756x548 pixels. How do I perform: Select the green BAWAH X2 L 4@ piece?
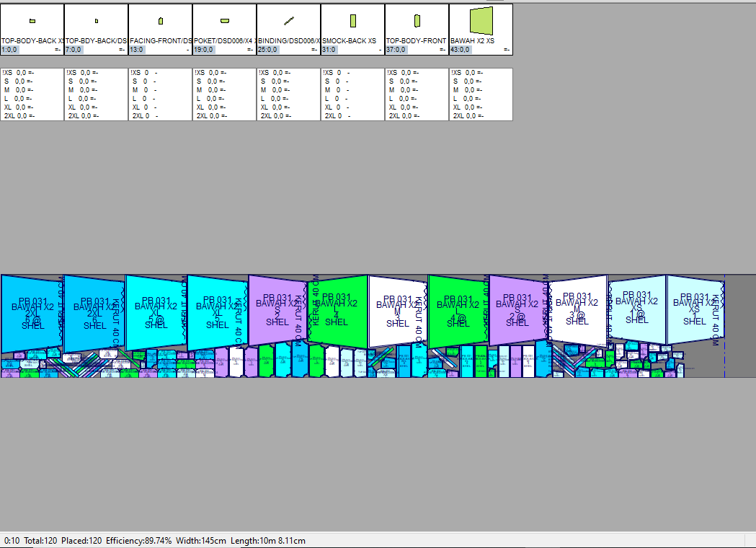[458, 310]
